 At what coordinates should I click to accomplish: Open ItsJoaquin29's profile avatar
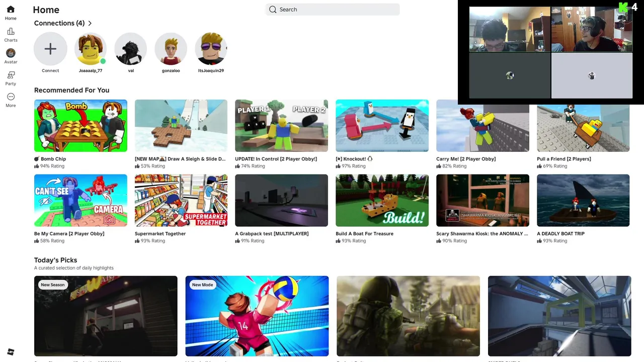[211, 49]
